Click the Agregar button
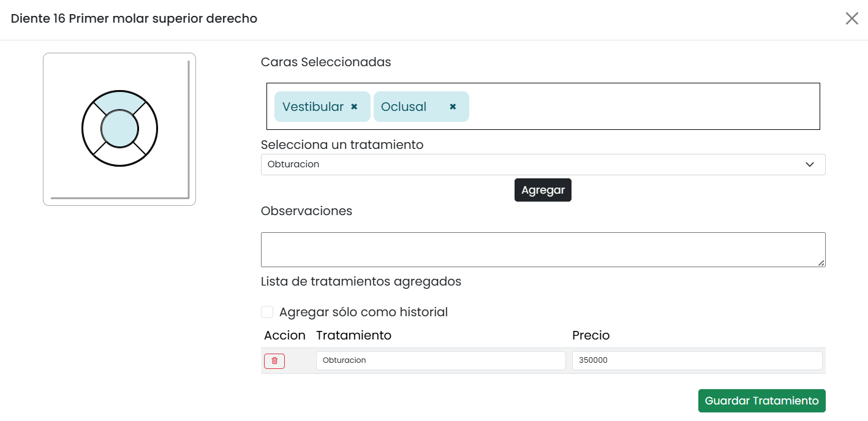 pos(543,190)
